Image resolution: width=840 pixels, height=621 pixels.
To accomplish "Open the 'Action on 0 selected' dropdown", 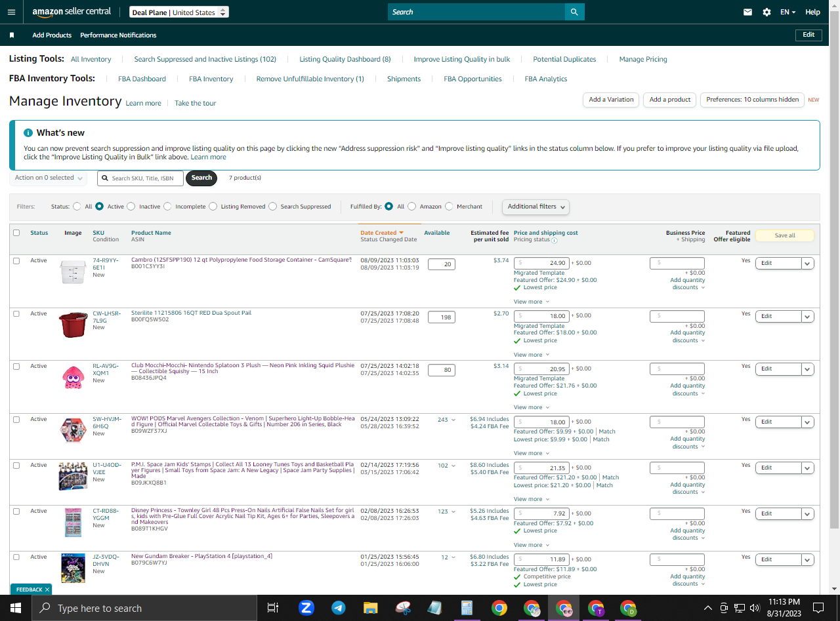I will [49, 178].
